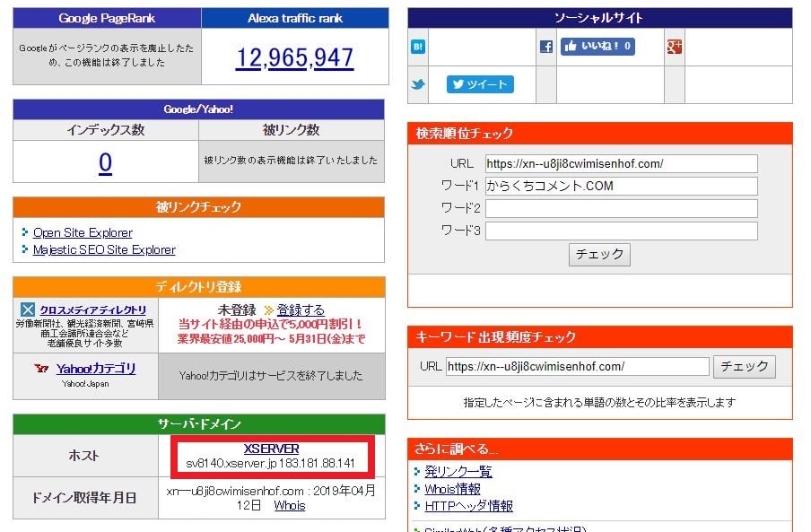Click the 未登録 status text
Image resolution: width=811 pixels, height=532 pixels.
tap(237, 310)
